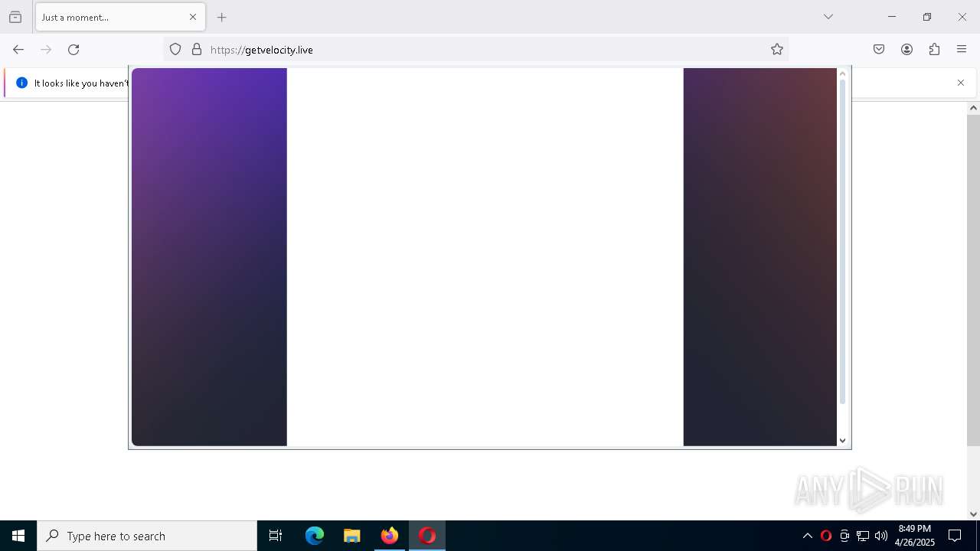This screenshot has height=551, width=980.
Task: Click the Opera icon in system tray
Action: point(825,536)
